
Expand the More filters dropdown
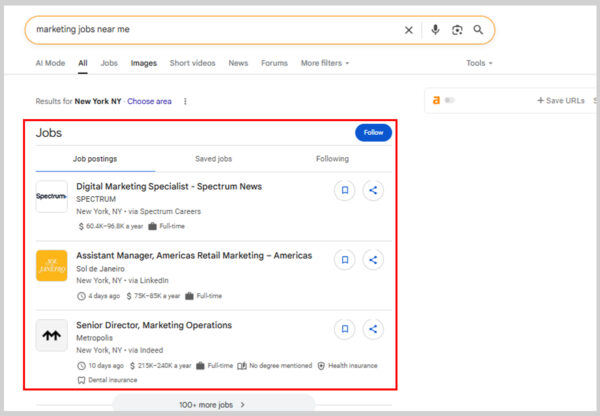pos(325,63)
